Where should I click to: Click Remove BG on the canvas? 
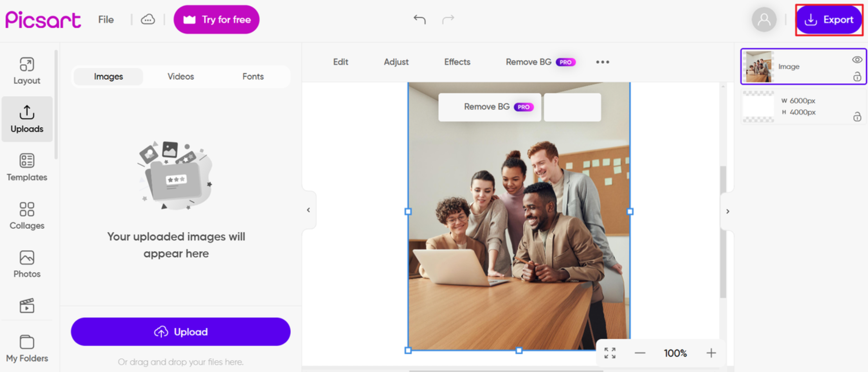(489, 106)
